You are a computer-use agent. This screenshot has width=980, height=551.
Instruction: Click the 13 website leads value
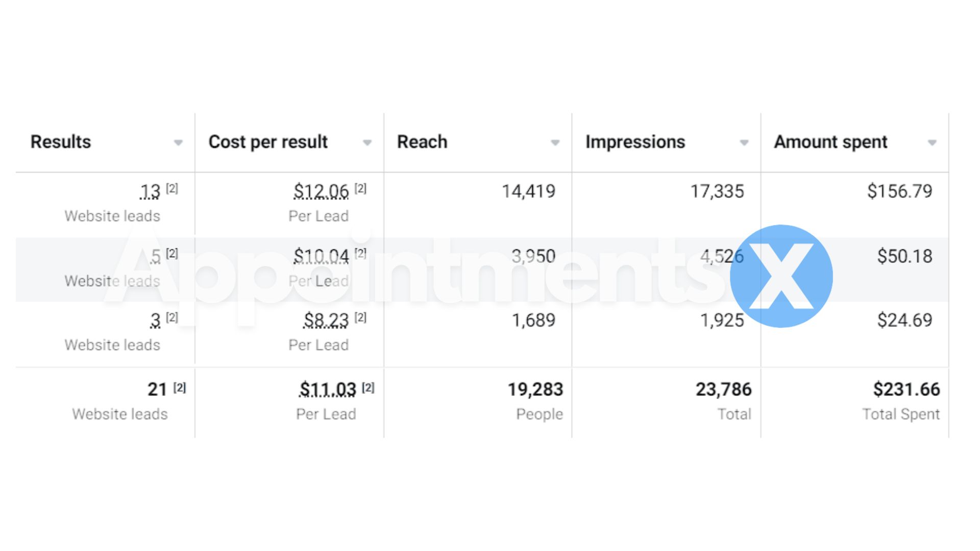click(x=150, y=191)
